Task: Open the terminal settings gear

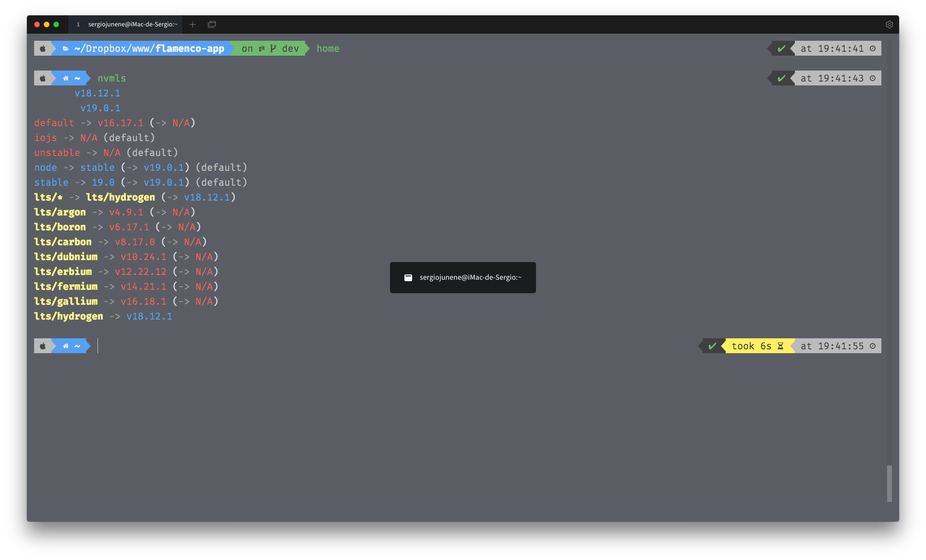Action: pos(889,24)
